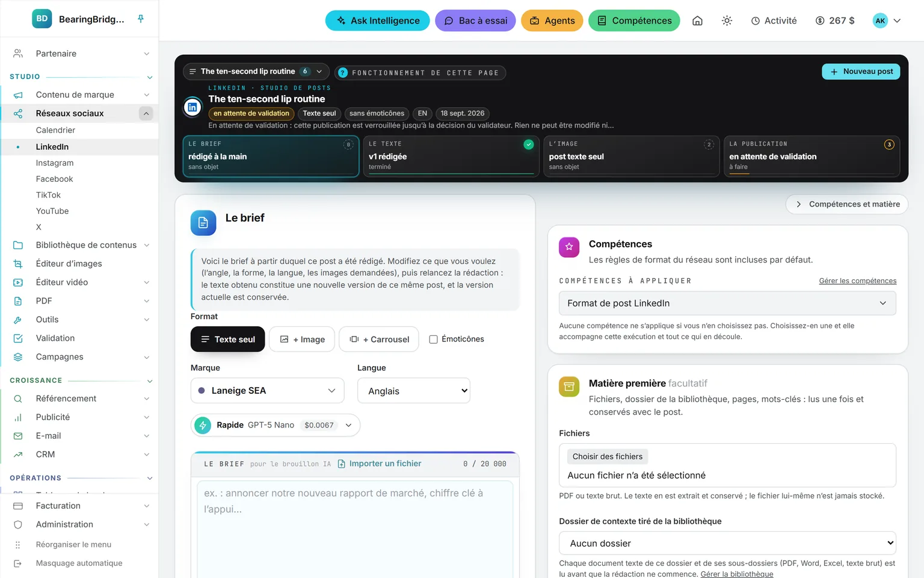Viewport: 924px width, 578px height.
Task: Expand Compétences et matière panel
Action: 847,204
